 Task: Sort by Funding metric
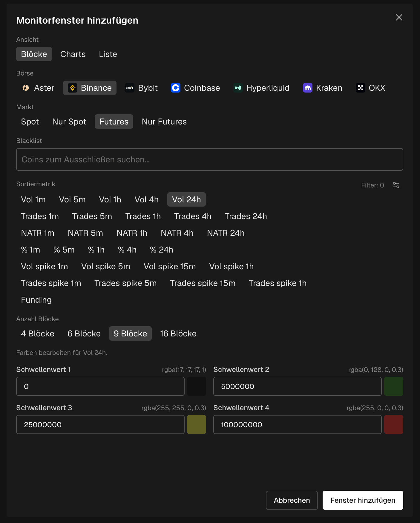(36, 300)
